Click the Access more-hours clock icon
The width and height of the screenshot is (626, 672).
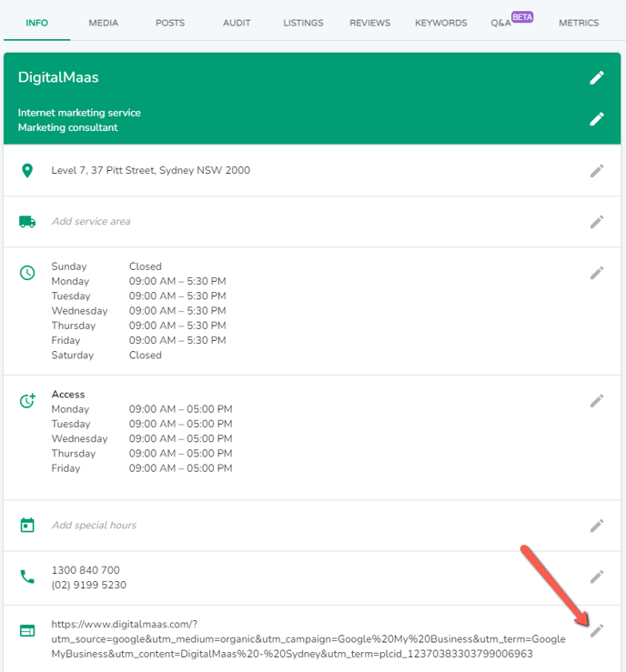pyautogui.click(x=27, y=401)
